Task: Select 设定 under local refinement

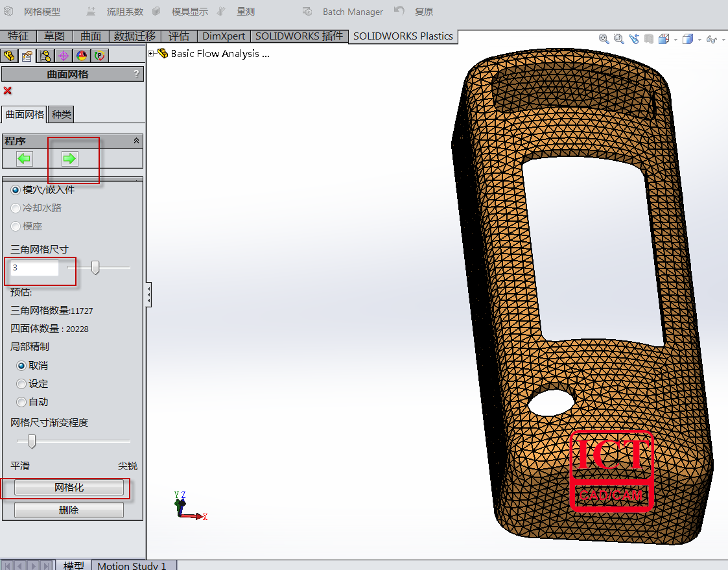Action: click(21, 384)
